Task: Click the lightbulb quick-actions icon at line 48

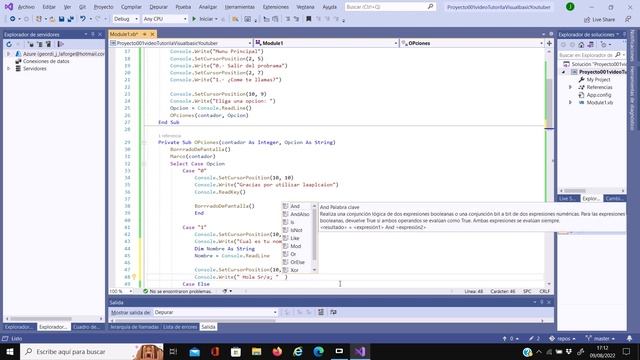Action: (134, 277)
